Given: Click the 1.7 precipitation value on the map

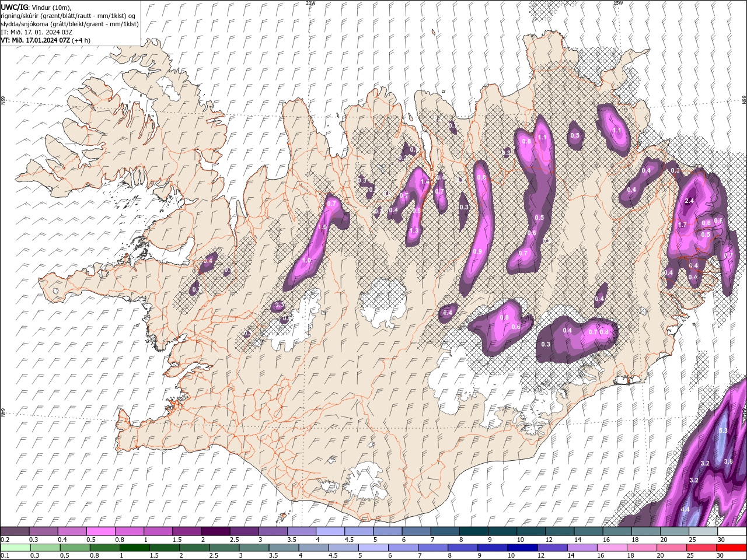Looking at the screenshot, I should tap(682, 225).
